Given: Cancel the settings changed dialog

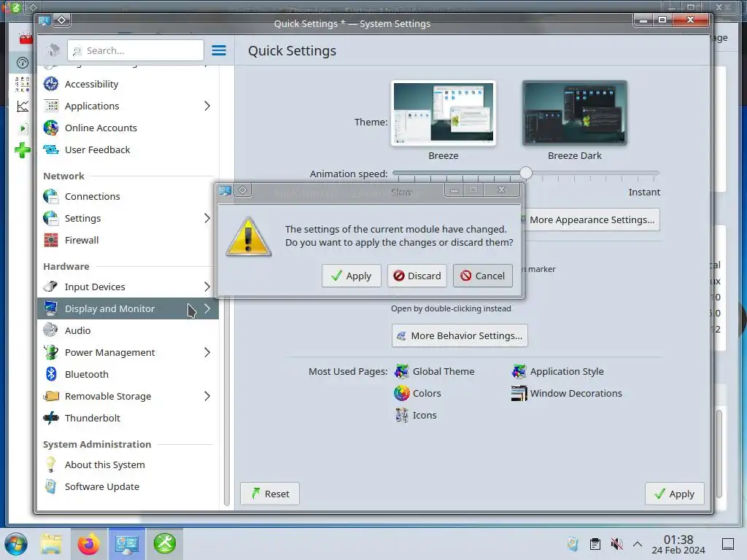Looking at the screenshot, I should tap(483, 276).
